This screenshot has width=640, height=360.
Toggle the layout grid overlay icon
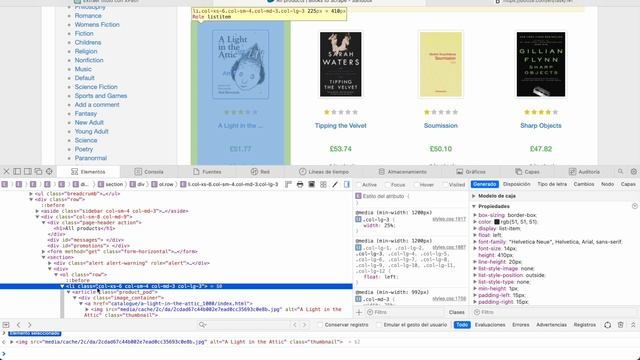(x=323, y=184)
